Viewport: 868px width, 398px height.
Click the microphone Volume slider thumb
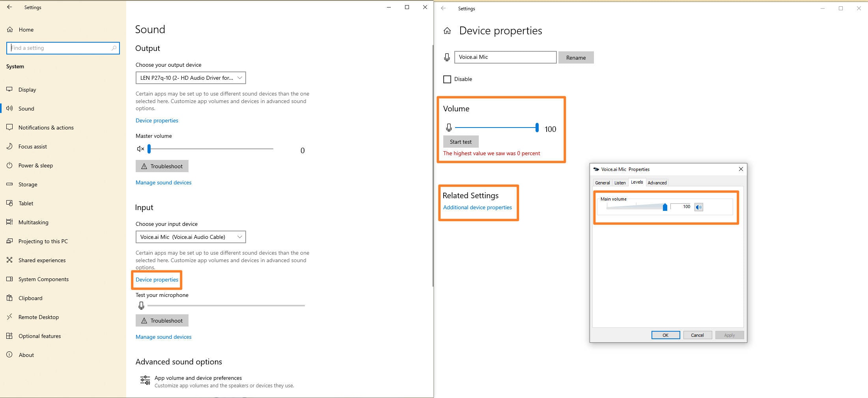tap(537, 128)
